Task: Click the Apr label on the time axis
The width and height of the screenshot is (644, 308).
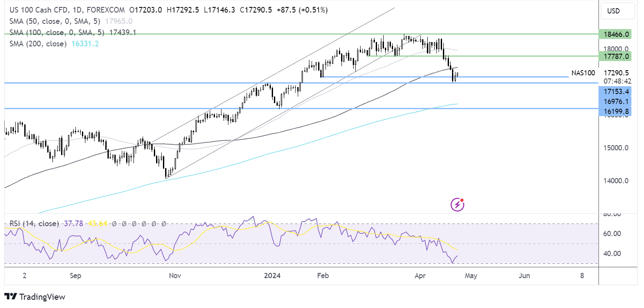Action: pyautogui.click(x=420, y=276)
